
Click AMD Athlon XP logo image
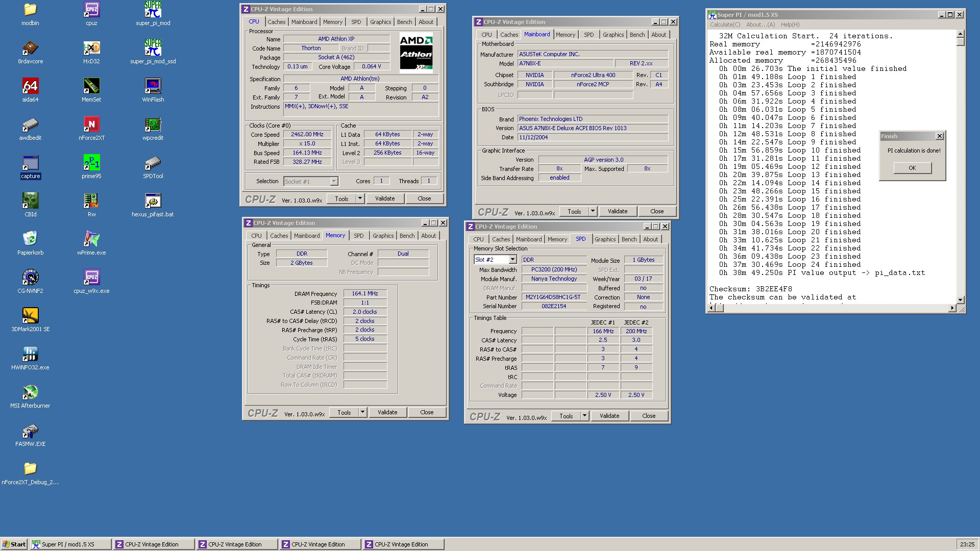(x=416, y=53)
